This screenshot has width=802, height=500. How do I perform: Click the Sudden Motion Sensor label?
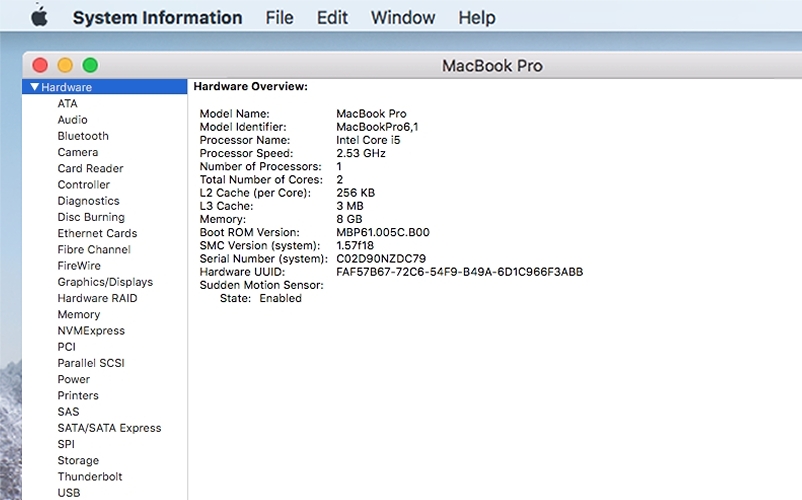(x=261, y=285)
